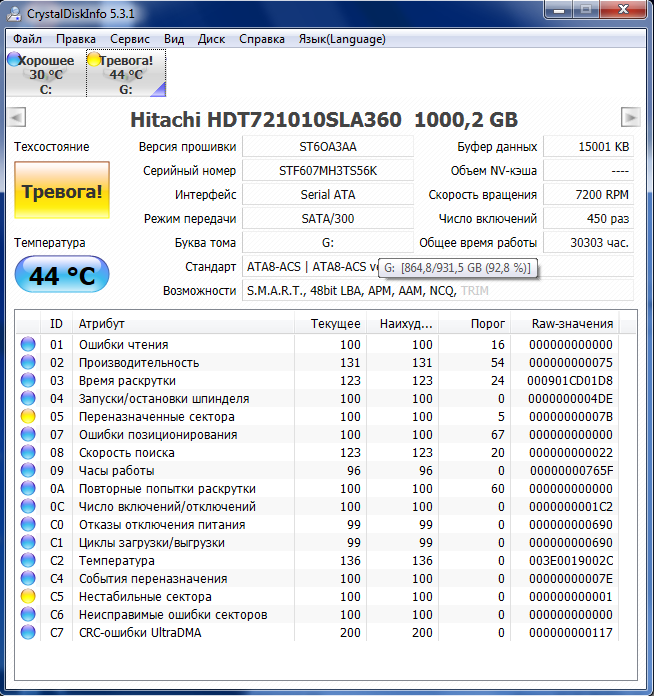The height and width of the screenshot is (696, 654).
Task: Select the Тревога! 44 °C drive G: tab
Action: point(126,74)
